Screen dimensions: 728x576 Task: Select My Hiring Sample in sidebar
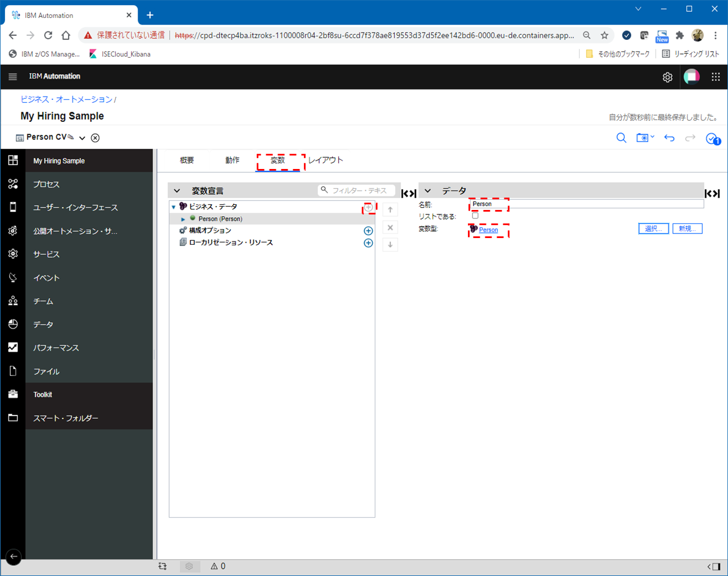[x=59, y=161]
